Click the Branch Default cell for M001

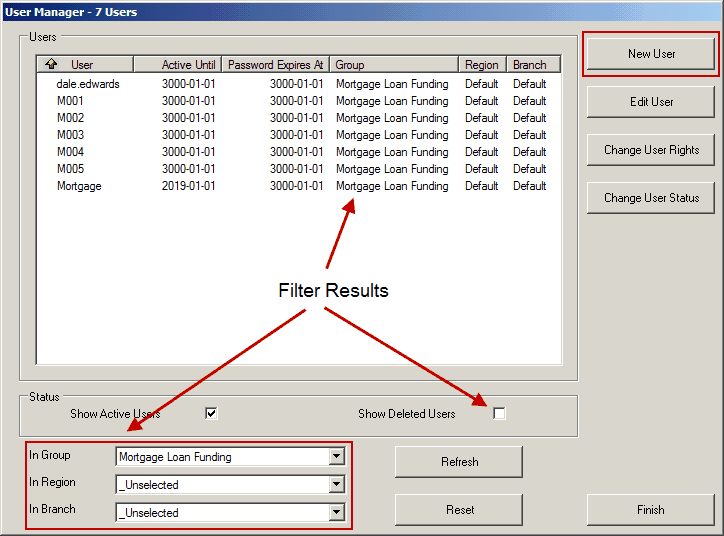(530, 101)
